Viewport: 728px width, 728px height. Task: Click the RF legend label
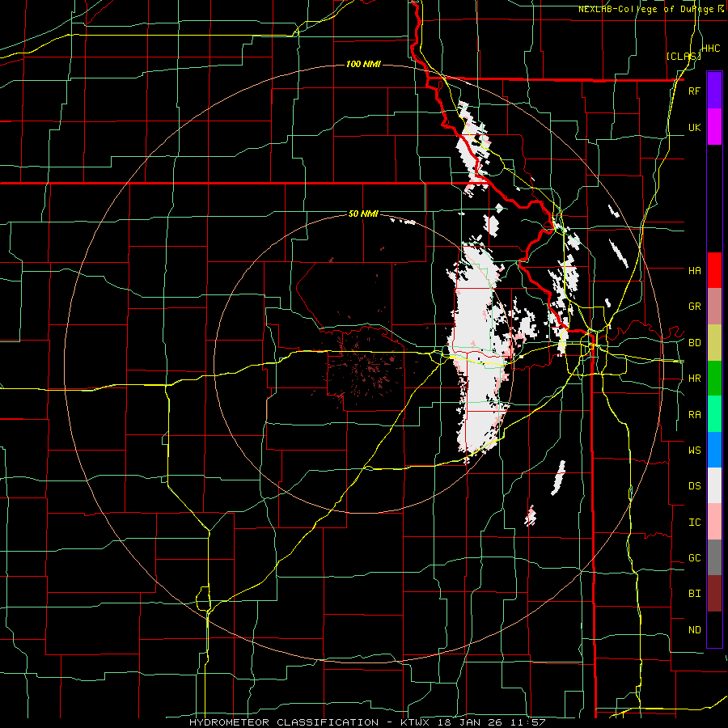coord(694,91)
